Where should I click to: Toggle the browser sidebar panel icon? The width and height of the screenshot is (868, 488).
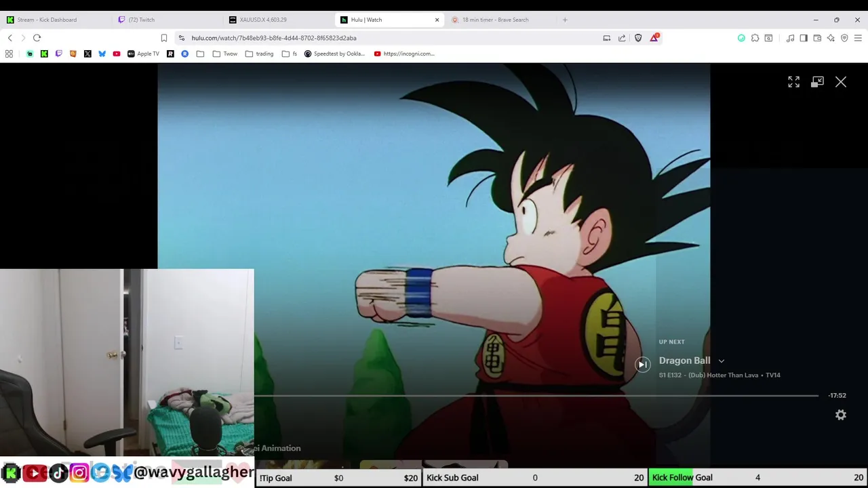[x=804, y=38]
